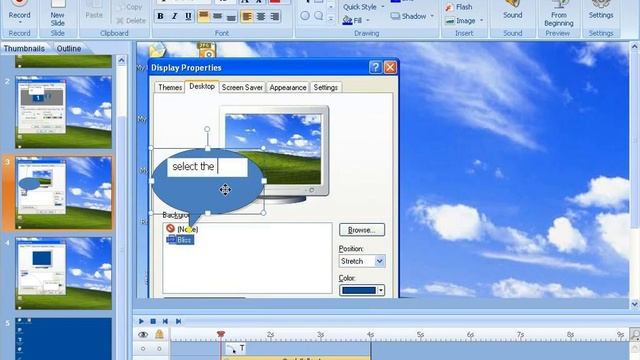This screenshot has height=360, width=640.
Task: Open the Themes tab in Display Properties
Action: click(170, 87)
